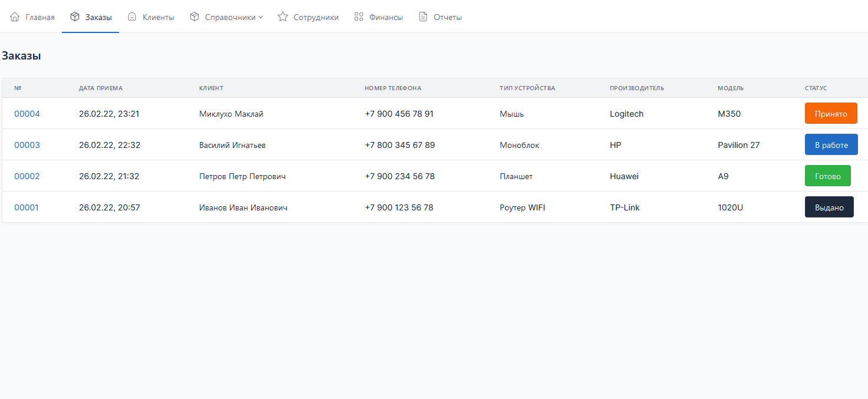
Task: Click the document icon beside Отчеты
Action: click(x=423, y=17)
